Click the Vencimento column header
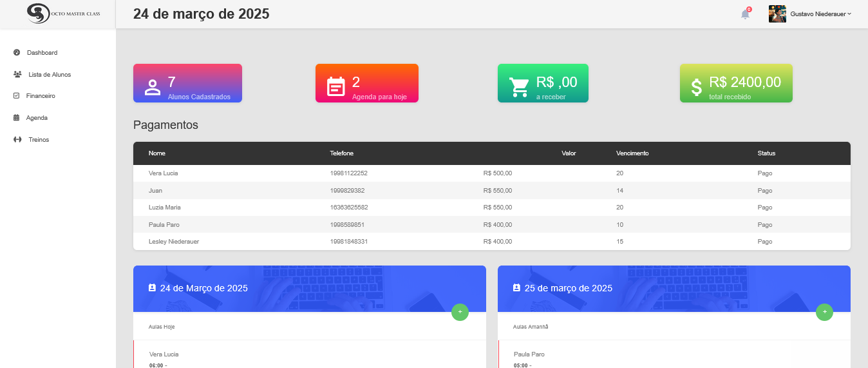This screenshot has height=368, width=868. coord(632,153)
